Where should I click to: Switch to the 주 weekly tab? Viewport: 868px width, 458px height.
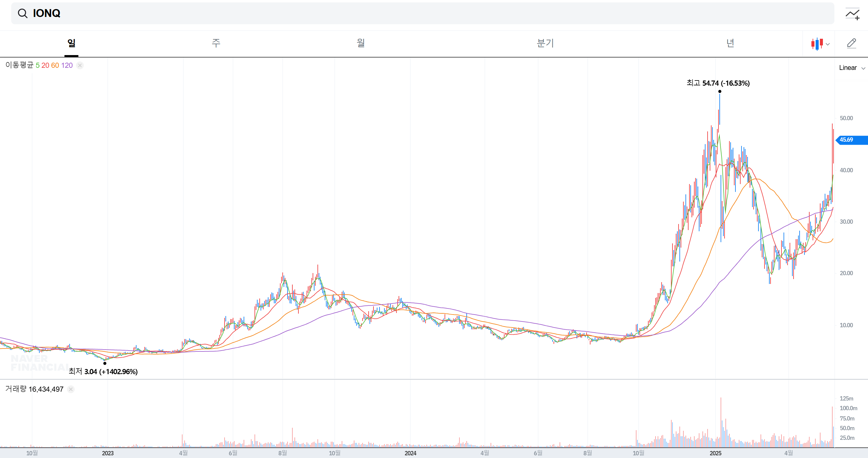pos(216,43)
